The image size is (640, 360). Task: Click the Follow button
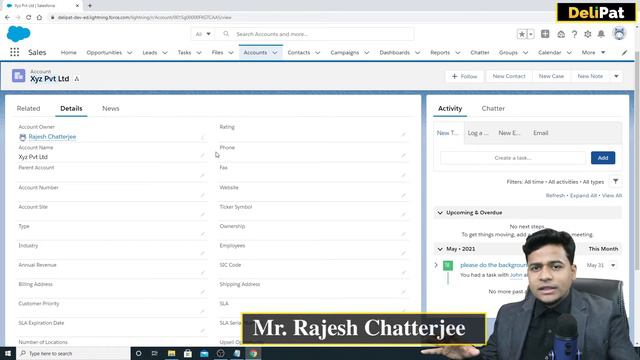pyautogui.click(x=464, y=76)
